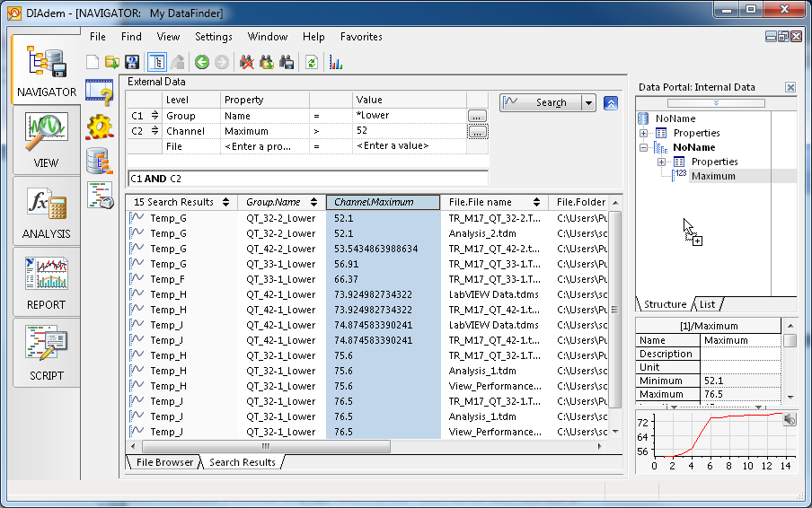Select the Maximum channel in Data Portal
The image size is (812, 508).
(712, 176)
